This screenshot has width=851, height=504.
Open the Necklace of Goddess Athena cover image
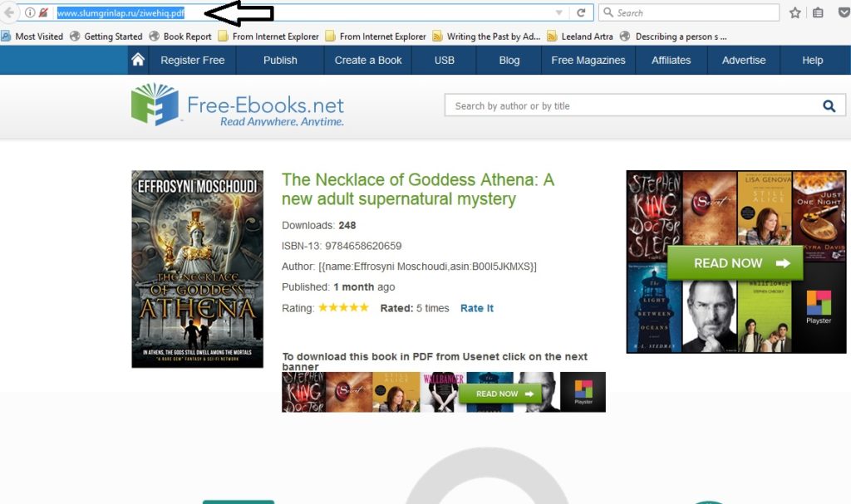click(x=198, y=269)
